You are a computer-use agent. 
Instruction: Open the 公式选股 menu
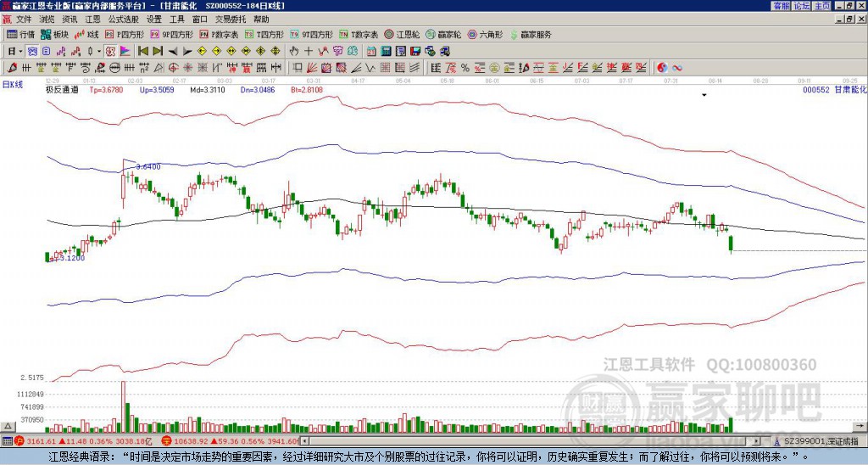(124, 20)
